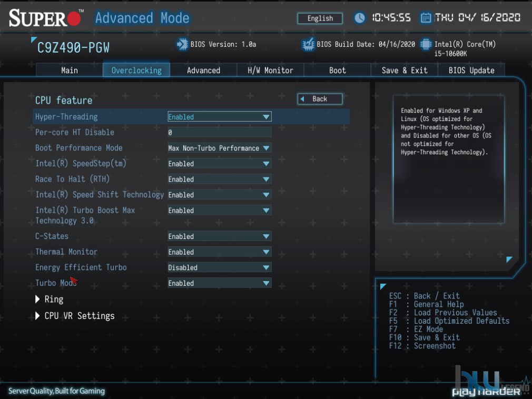This screenshot has height=399, width=532.
Task: Select the Race To Halt (RTH) label
Action: 72,179
